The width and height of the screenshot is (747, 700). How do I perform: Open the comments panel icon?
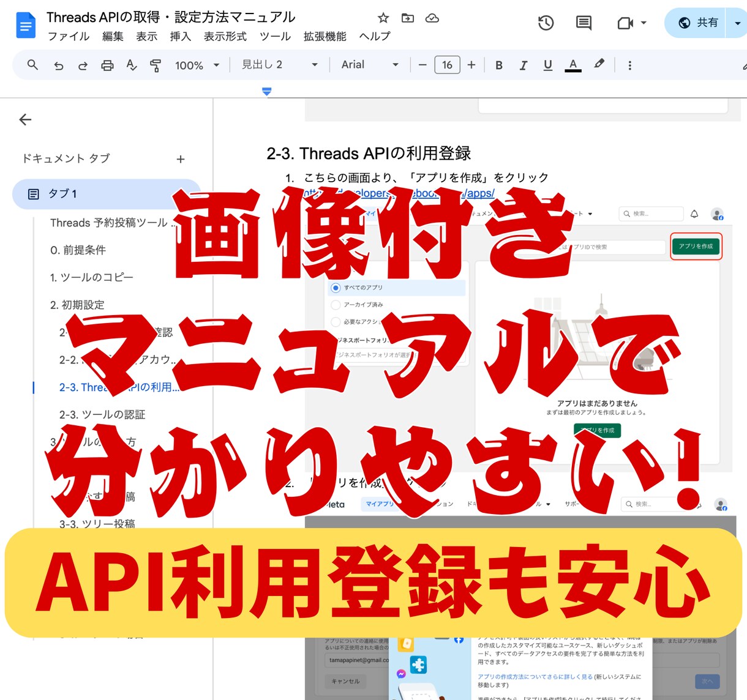coord(584,23)
